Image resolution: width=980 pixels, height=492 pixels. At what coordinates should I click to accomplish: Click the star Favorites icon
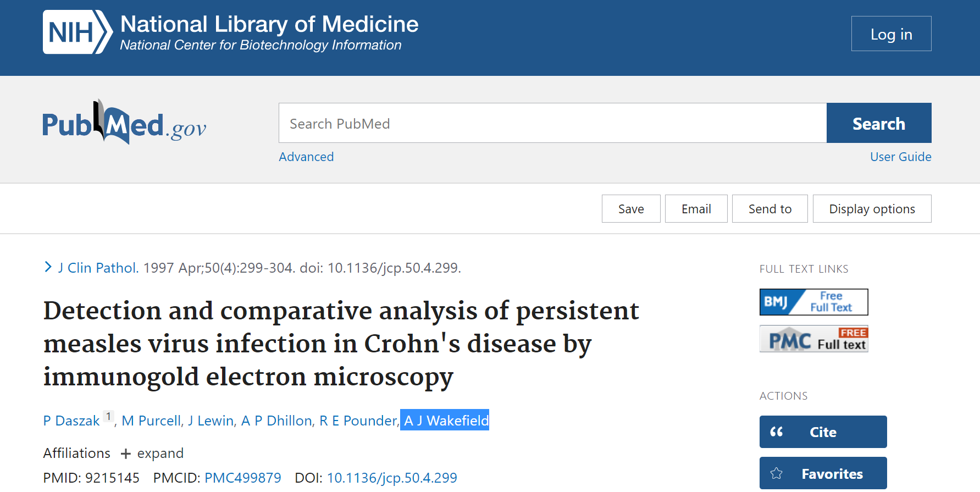(777, 473)
